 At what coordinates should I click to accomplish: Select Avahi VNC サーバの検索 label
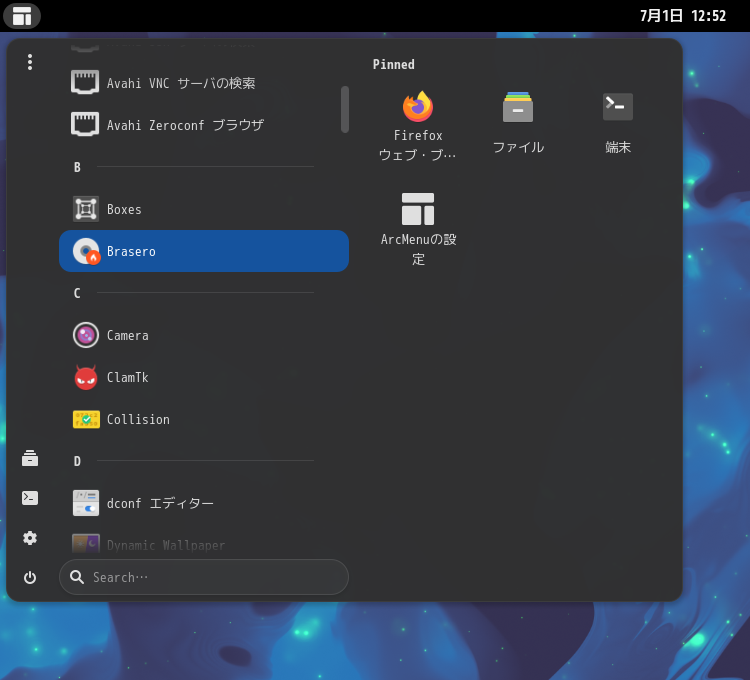point(181,83)
